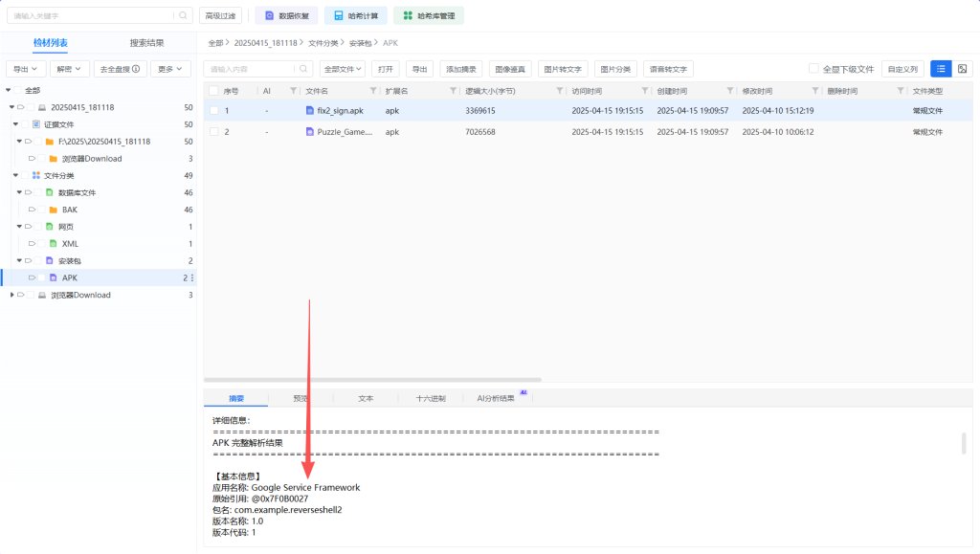The width and height of the screenshot is (980, 554).
Task: Click the 添加摘要 button
Action: click(x=461, y=69)
